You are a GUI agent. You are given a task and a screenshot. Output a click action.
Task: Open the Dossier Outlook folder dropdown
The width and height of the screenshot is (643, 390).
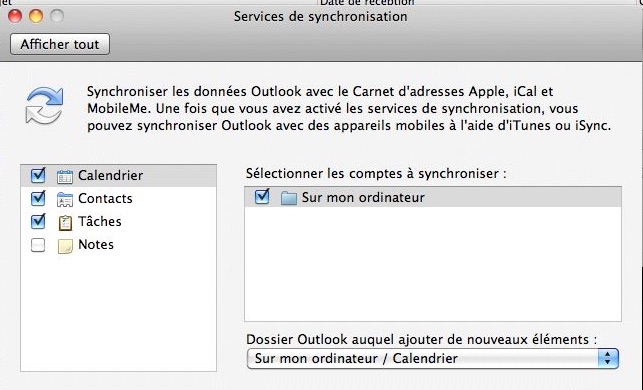click(x=433, y=359)
